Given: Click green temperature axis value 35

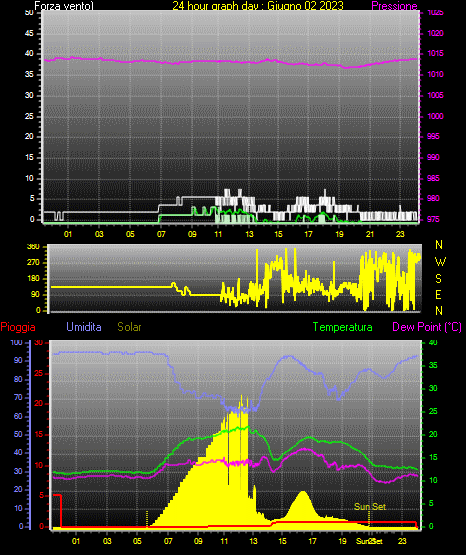Looking at the screenshot, I should click(433, 365).
